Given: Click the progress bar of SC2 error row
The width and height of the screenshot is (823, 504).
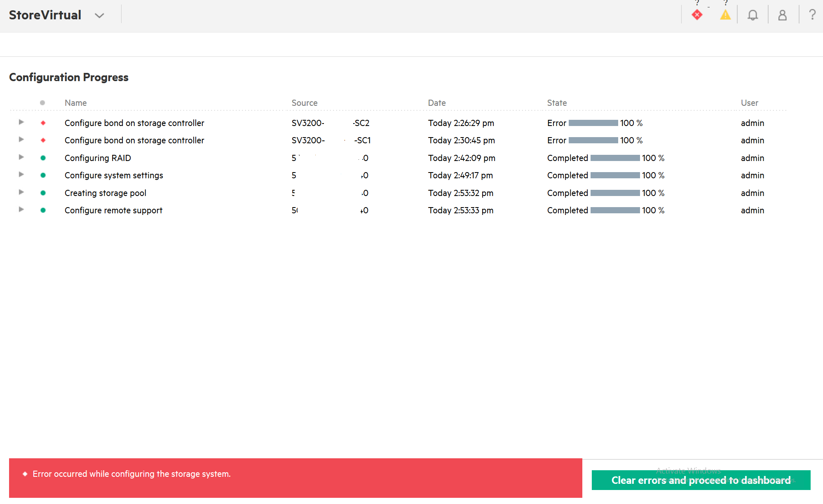Looking at the screenshot, I should (x=593, y=123).
